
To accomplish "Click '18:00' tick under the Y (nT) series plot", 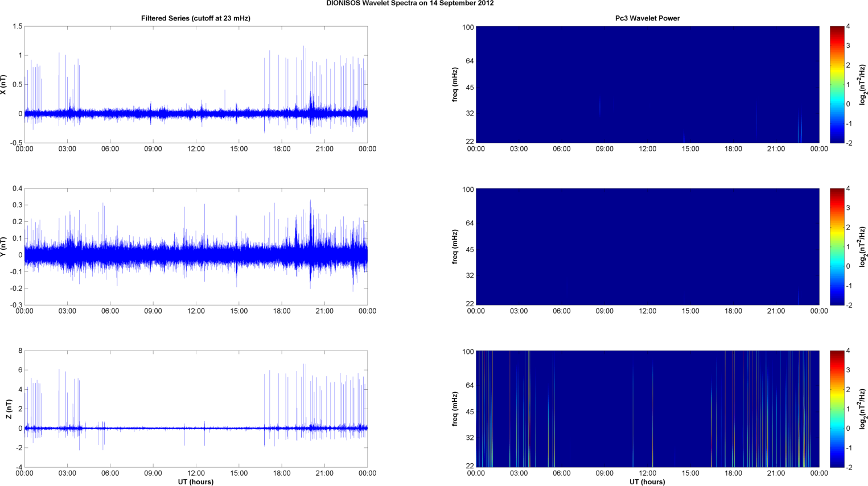I will (x=282, y=311).
